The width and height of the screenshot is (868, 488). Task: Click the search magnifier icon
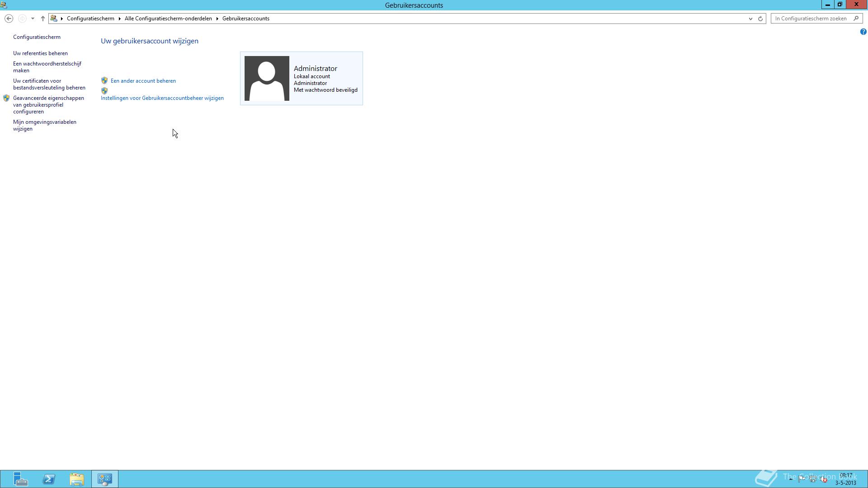[856, 19]
